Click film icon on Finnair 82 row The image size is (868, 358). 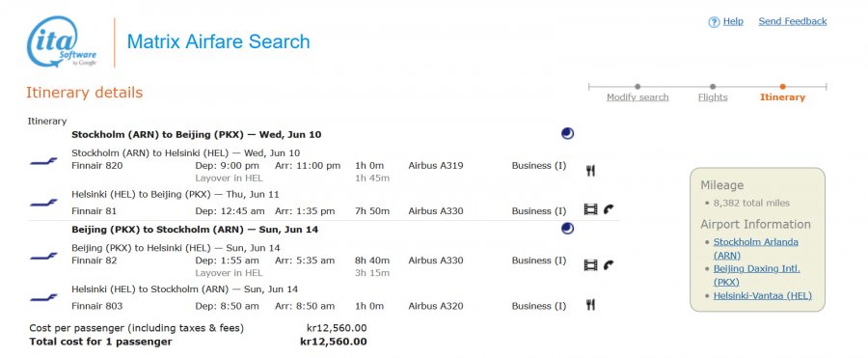pos(590,265)
